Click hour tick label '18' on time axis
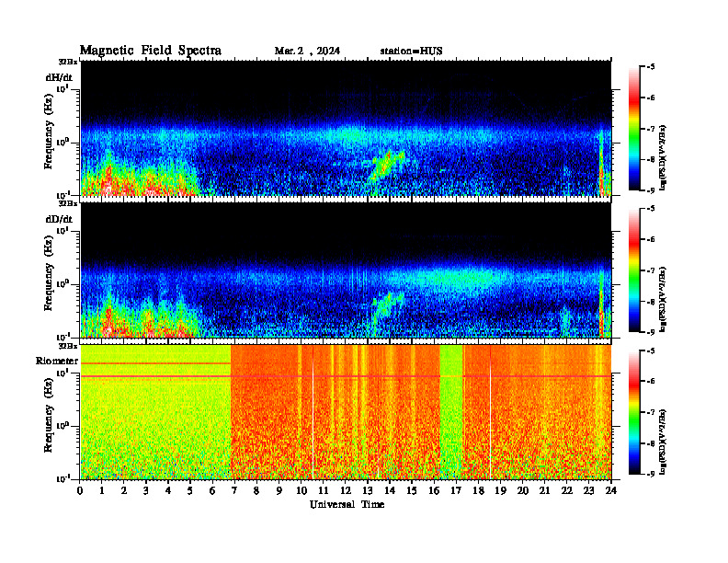This screenshot has height=563, width=728. (x=478, y=490)
